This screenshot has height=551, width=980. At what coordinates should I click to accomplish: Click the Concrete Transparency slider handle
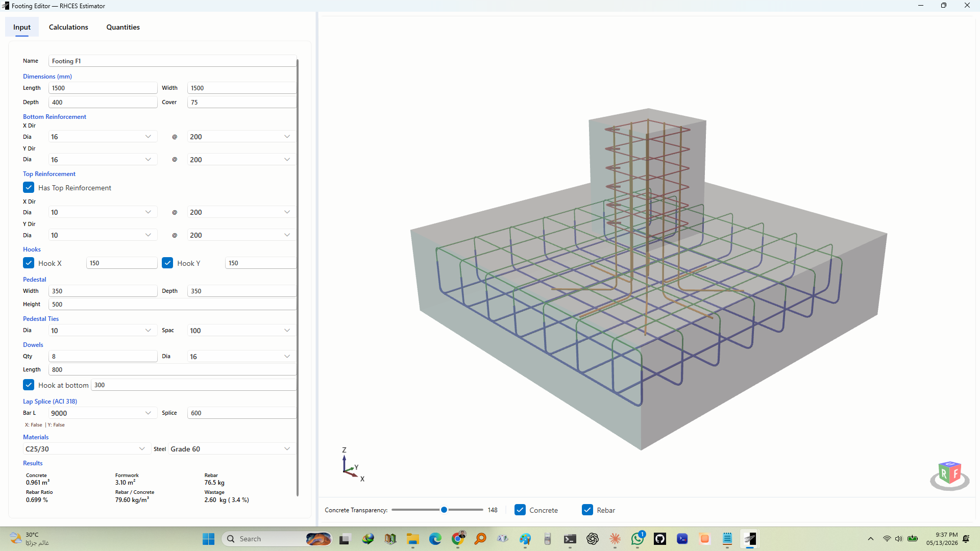444,510
